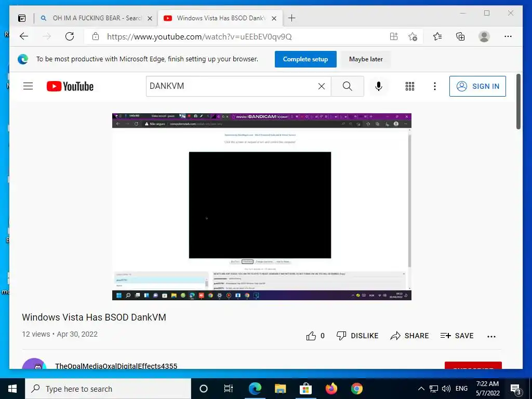
Task: Open a new browser tab
Action: [x=292, y=18]
